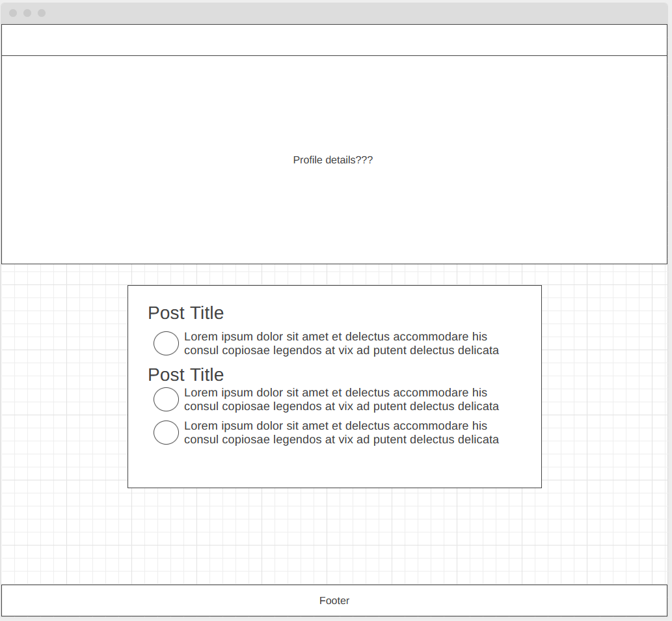Image resolution: width=672 pixels, height=621 pixels.
Task: Click the Footer label
Action: [x=334, y=600]
